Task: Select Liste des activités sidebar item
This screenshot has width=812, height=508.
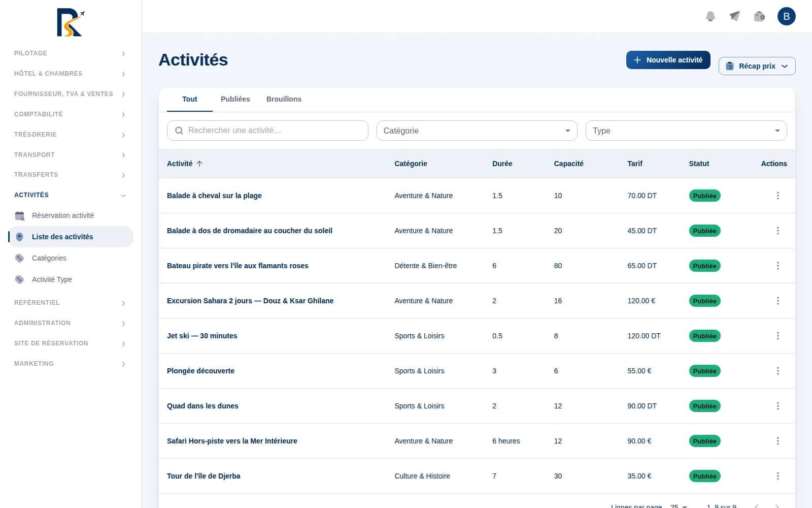Action: point(71,237)
